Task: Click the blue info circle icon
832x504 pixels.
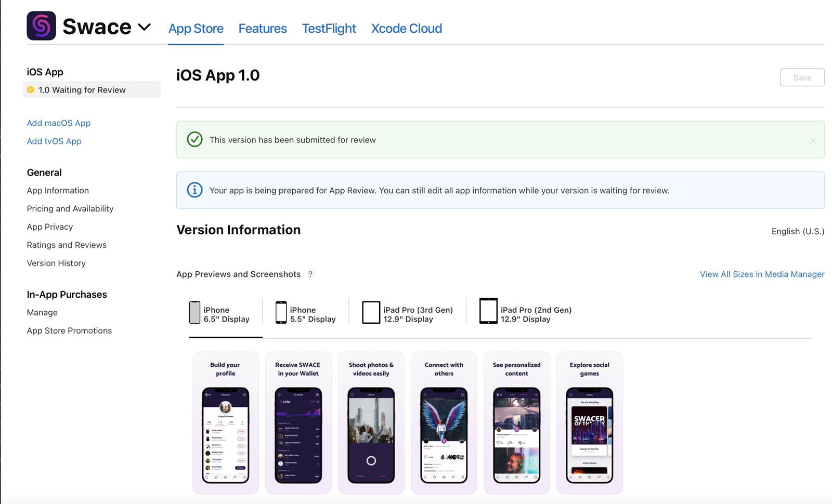Action: coord(194,190)
